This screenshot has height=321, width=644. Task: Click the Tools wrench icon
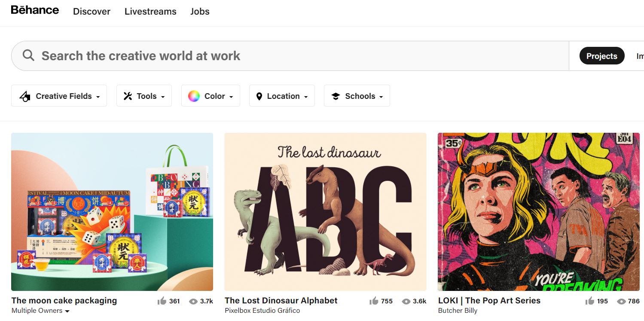[128, 96]
